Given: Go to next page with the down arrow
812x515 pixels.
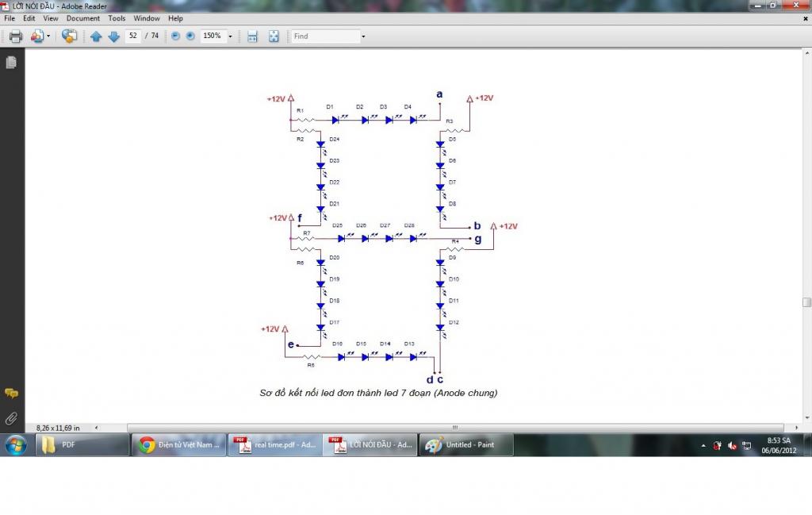Looking at the screenshot, I should click(113, 37).
